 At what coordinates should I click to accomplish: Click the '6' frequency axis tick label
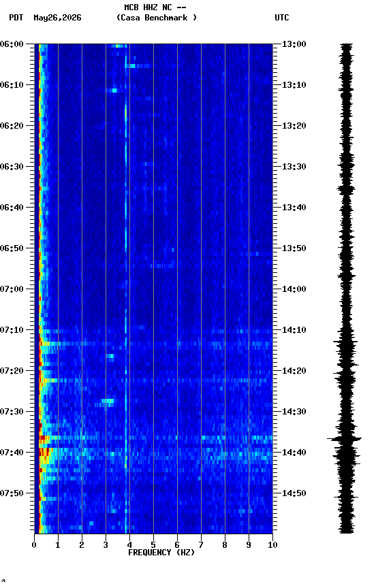177,545
